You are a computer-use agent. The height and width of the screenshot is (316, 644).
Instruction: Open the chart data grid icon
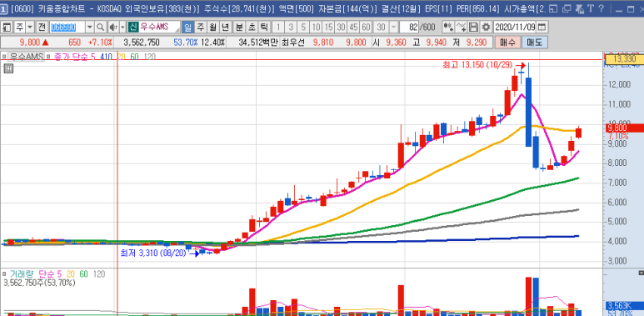point(8,68)
